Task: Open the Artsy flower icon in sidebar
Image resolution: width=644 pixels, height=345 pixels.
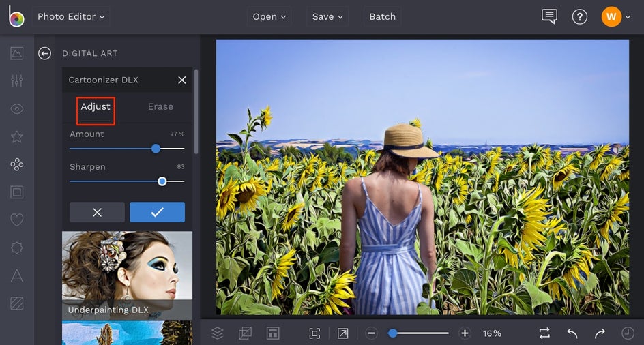Action: point(17,164)
